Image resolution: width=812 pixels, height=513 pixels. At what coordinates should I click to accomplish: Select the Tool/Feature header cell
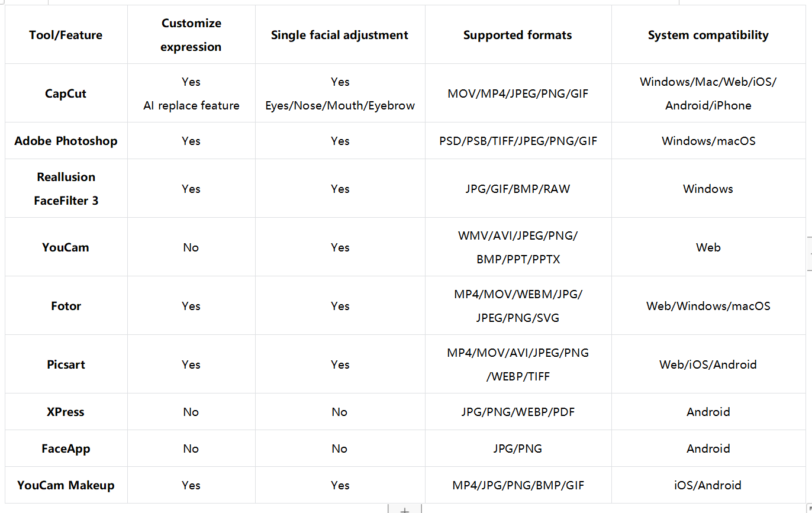(66, 35)
